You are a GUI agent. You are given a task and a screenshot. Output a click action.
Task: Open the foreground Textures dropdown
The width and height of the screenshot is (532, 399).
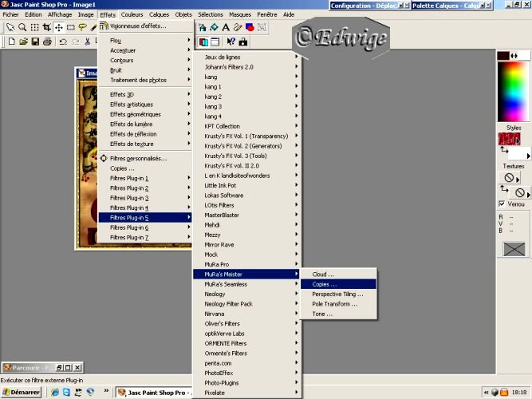pyautogui.click(x=518, y=180)
